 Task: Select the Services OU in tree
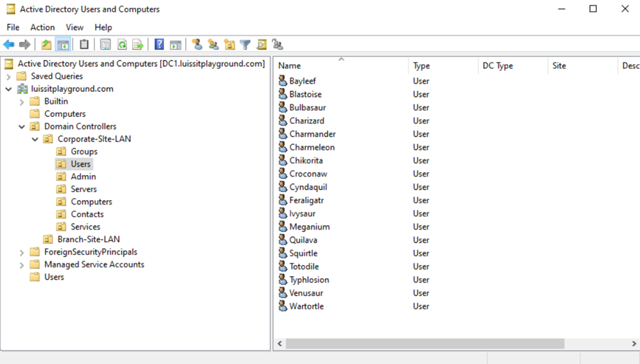click(x=85, y=227)
